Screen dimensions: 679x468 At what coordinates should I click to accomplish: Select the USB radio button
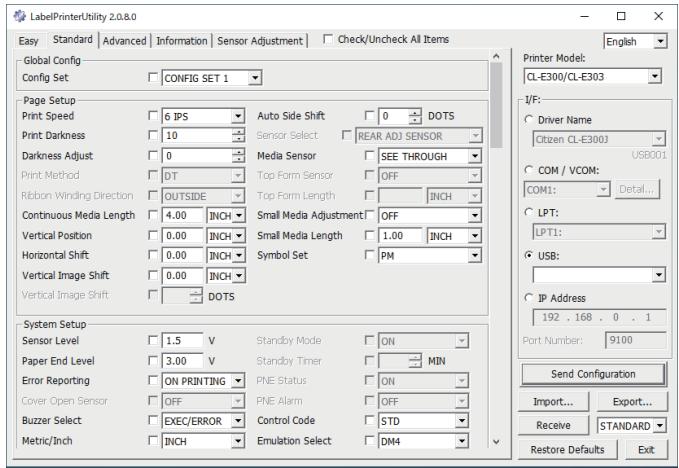click(x=528, y=255)
